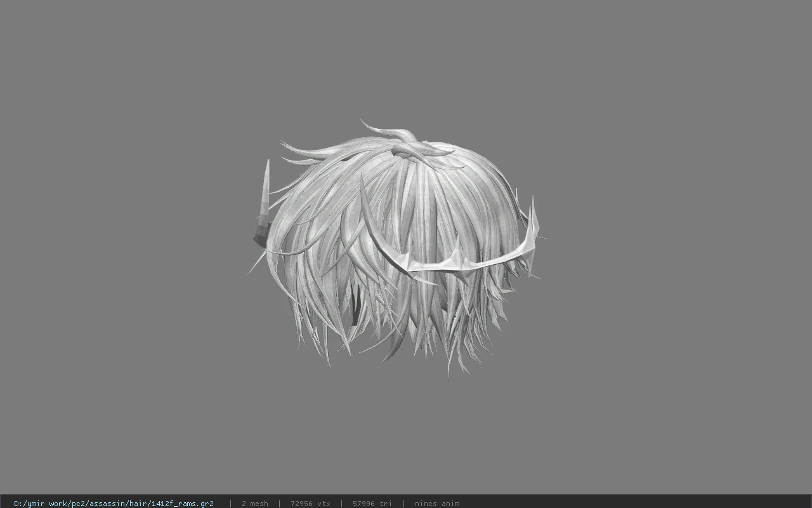
Task: Click the "72956 vtx" vertex count
Action: pos(310,504)
